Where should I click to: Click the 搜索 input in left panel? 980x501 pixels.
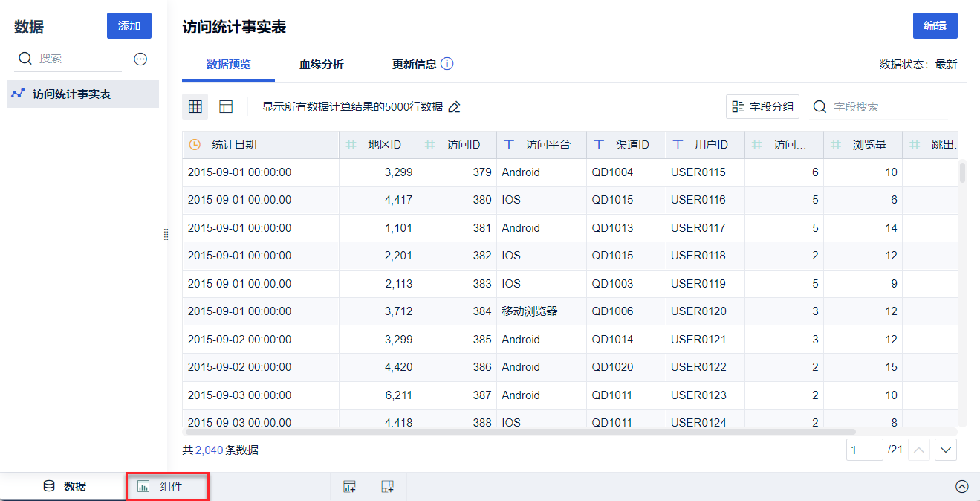[x=78, y=59]
